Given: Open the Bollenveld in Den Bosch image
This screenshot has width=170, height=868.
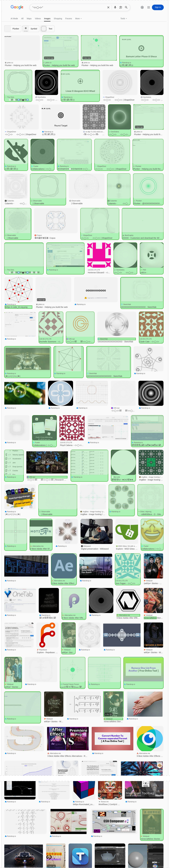Looking at the screenshot, I should [x=96, y=566].
